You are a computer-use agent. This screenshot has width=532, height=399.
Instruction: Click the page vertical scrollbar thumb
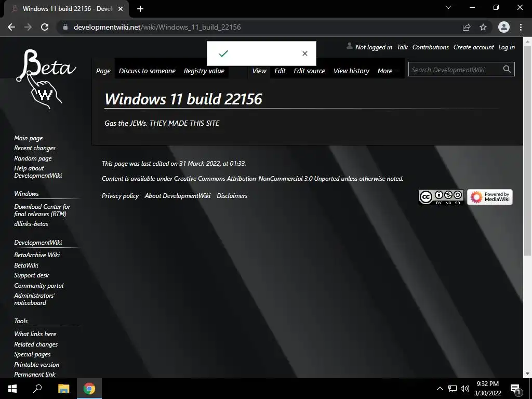527,150
